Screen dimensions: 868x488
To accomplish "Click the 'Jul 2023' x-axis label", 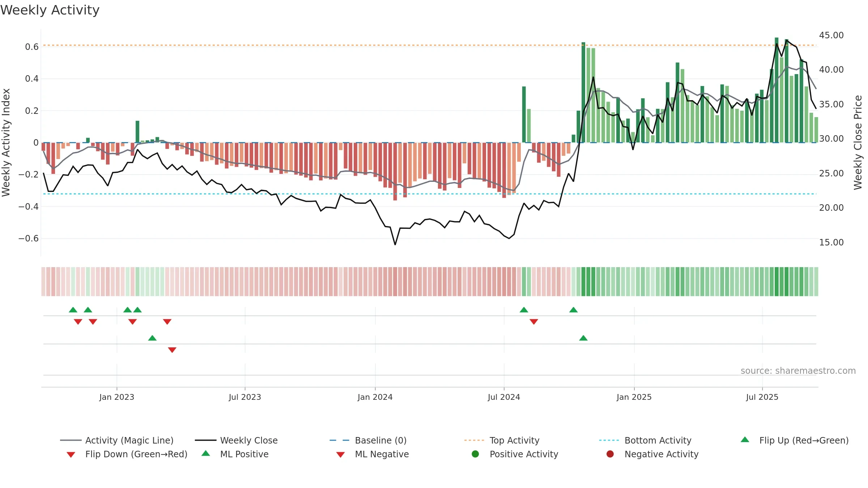I will (245, 397).
